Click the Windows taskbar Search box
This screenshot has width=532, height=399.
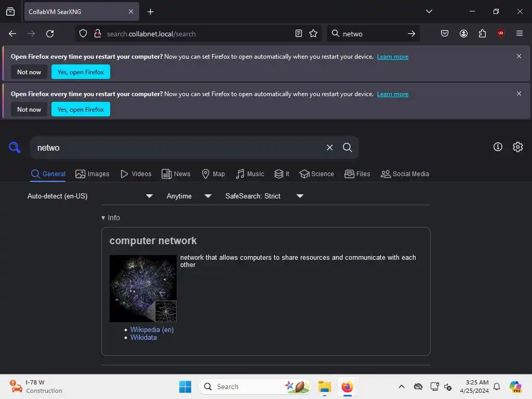[x=255, y=387]
